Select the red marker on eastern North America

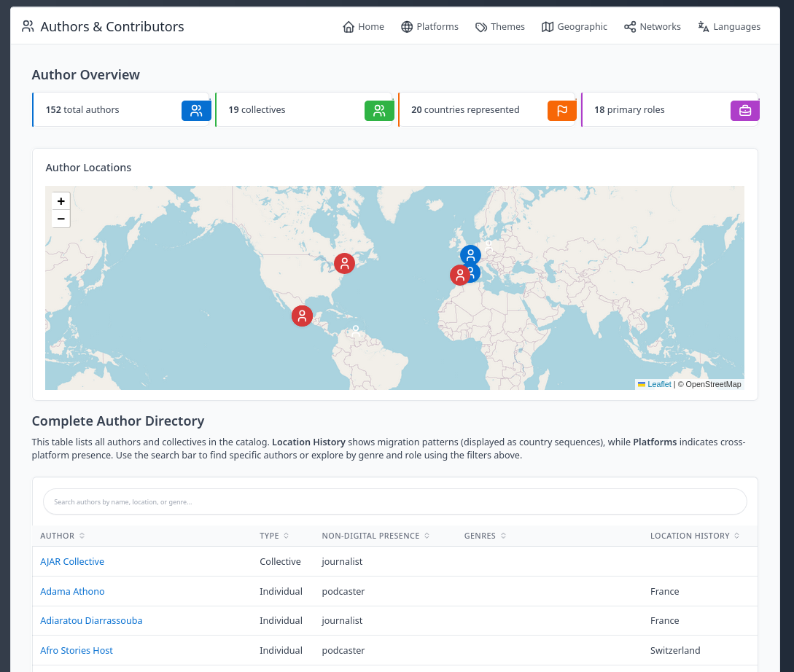[344, 263]
